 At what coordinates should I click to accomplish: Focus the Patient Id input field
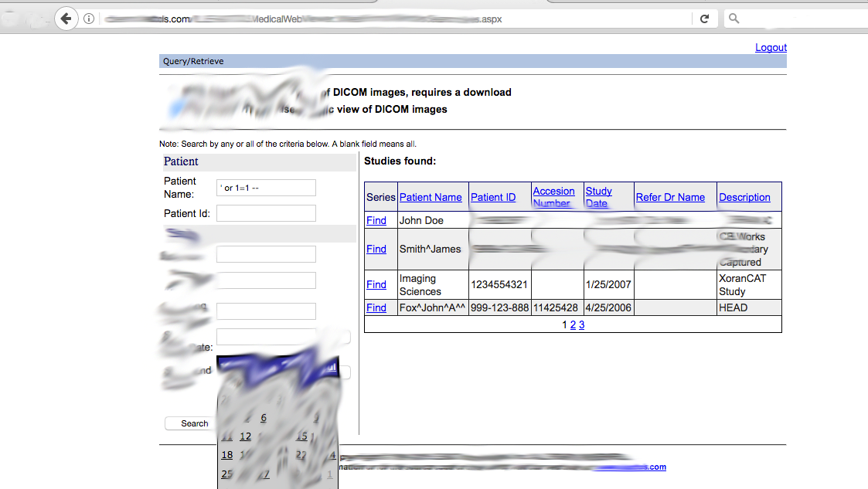[x=266, y=213]
